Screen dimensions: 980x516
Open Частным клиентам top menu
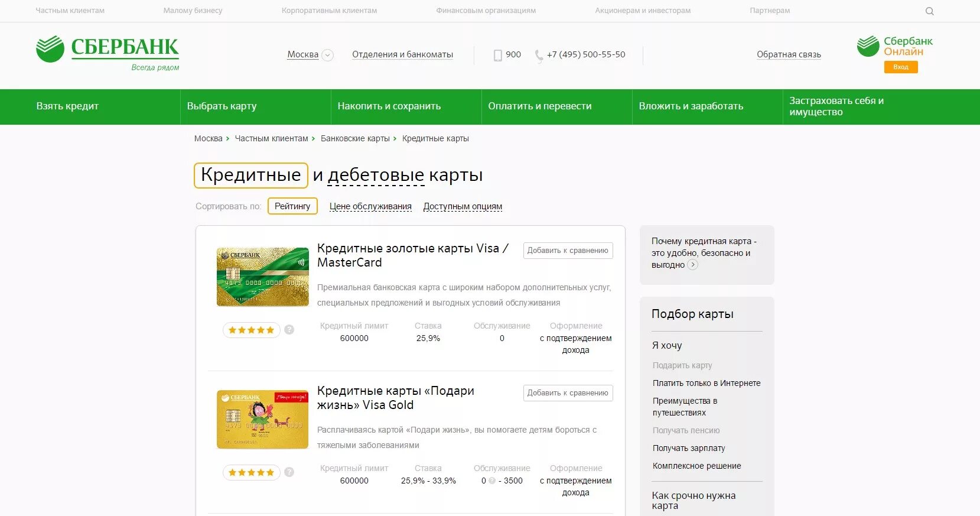[70, 11]
